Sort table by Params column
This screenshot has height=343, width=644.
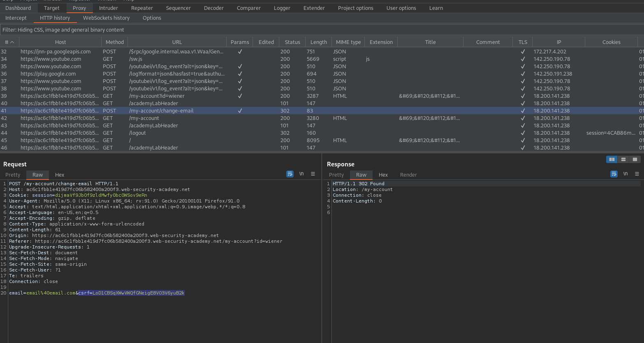click(240, 42)
